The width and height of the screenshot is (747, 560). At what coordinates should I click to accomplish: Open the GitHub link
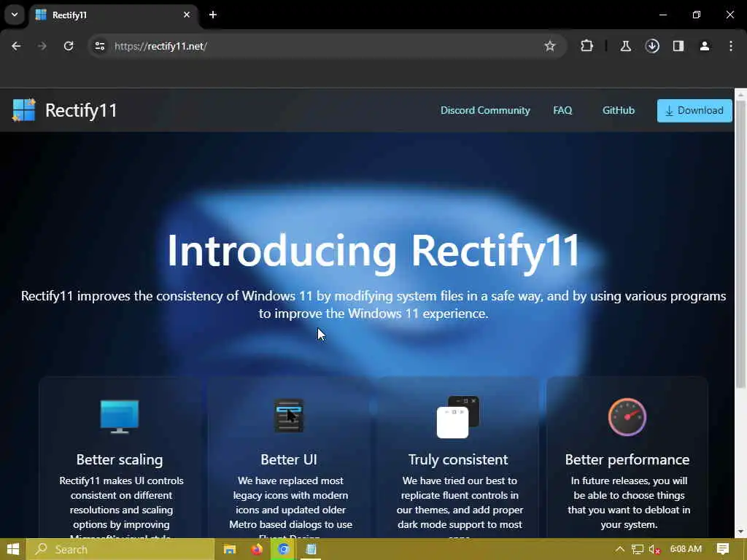619,110
